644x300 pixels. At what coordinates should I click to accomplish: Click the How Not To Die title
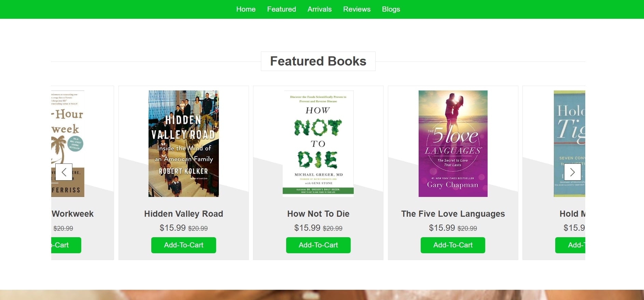coord(318,214)
